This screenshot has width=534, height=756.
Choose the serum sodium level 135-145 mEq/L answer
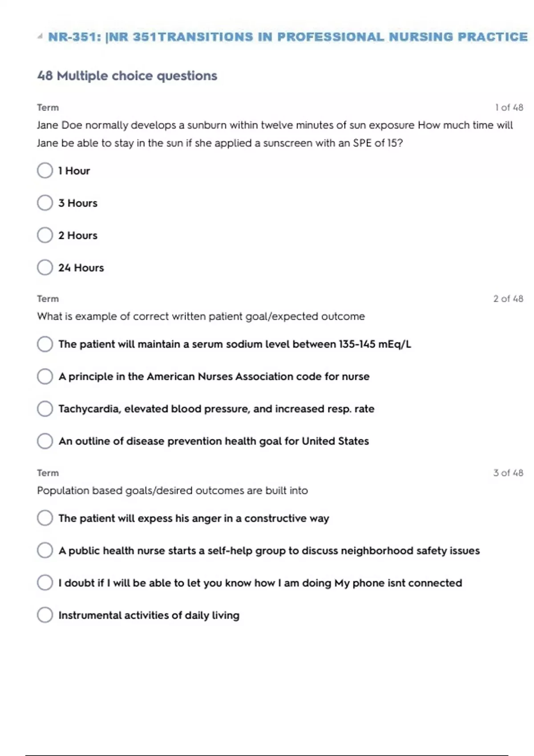coord(45,344)
